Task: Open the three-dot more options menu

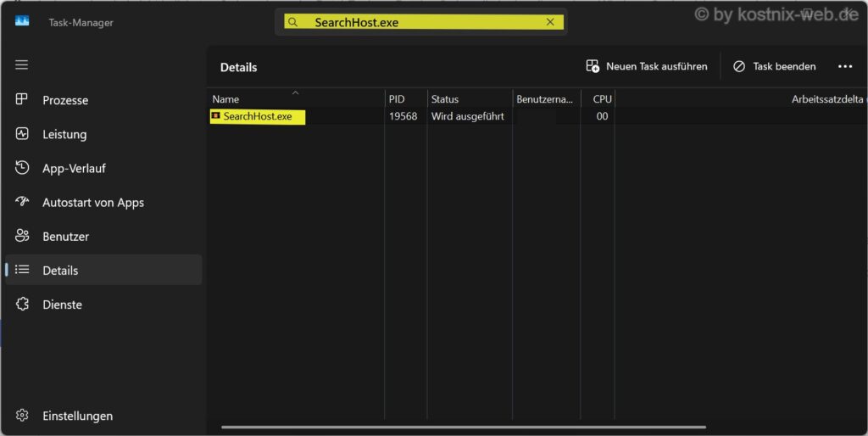Action: [x=845, y=66]
